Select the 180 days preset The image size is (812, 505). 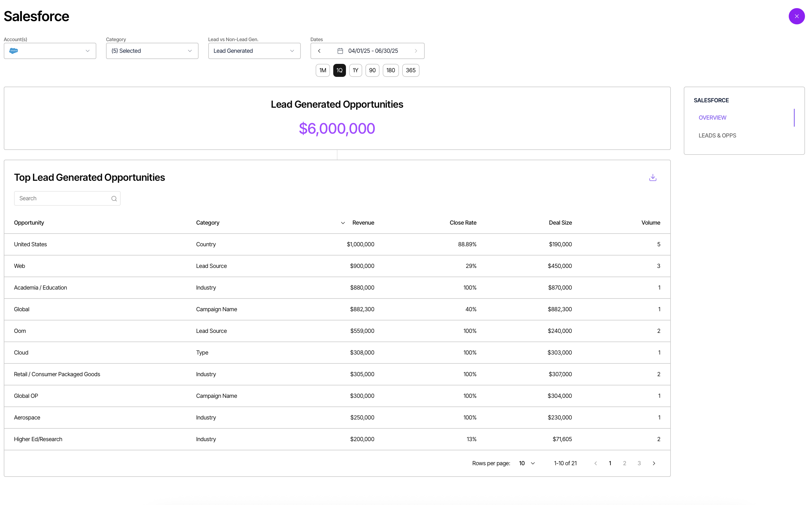(x=391, y=70)
